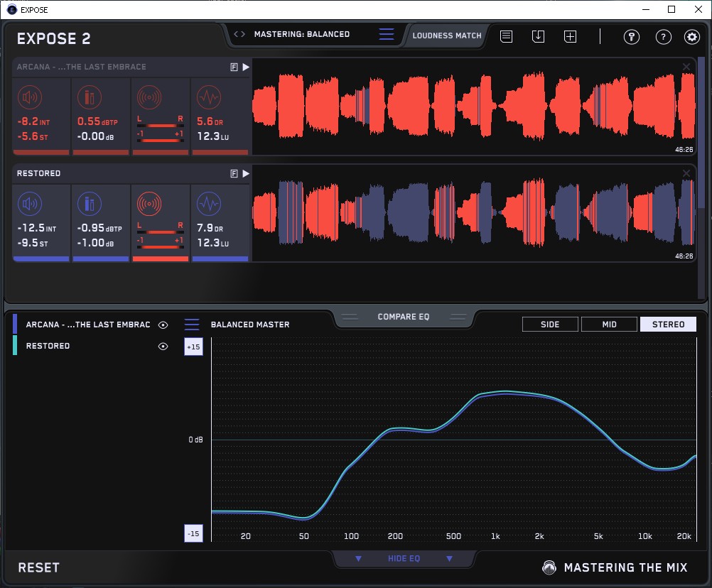
Task: Select ARCANA entry in EQ compare list
Action: pyautogui.click(x=87, y=325)
